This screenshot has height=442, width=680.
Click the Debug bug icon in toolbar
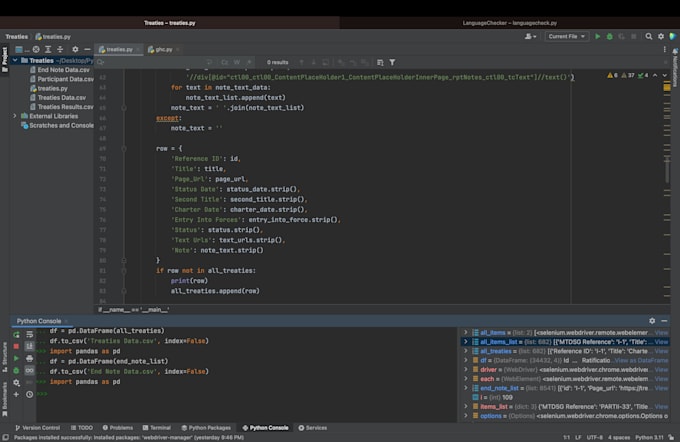[609, 36]
